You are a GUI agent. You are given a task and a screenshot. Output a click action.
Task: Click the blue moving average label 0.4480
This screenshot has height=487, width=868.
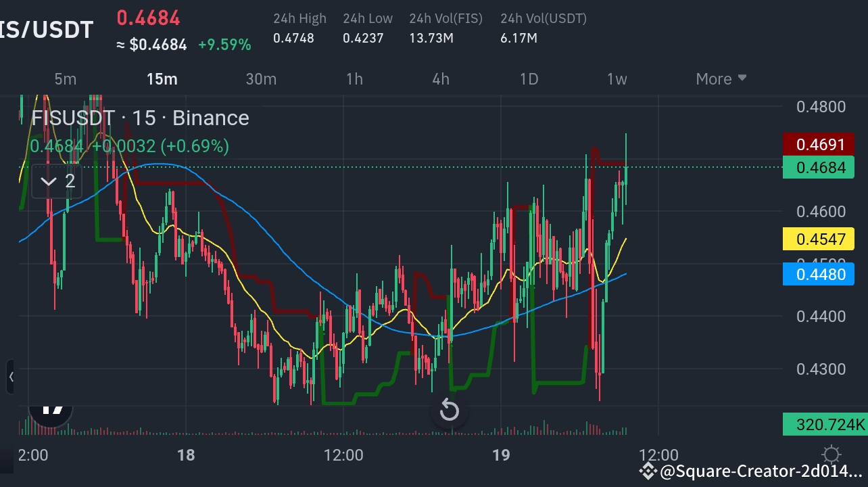pyautogui.click(x=818, y=274)
